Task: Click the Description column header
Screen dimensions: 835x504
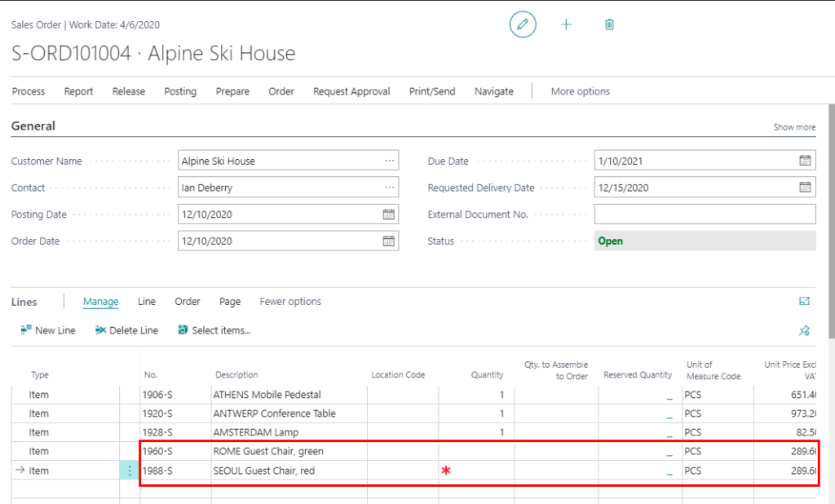Action: (x=236, y=374)
